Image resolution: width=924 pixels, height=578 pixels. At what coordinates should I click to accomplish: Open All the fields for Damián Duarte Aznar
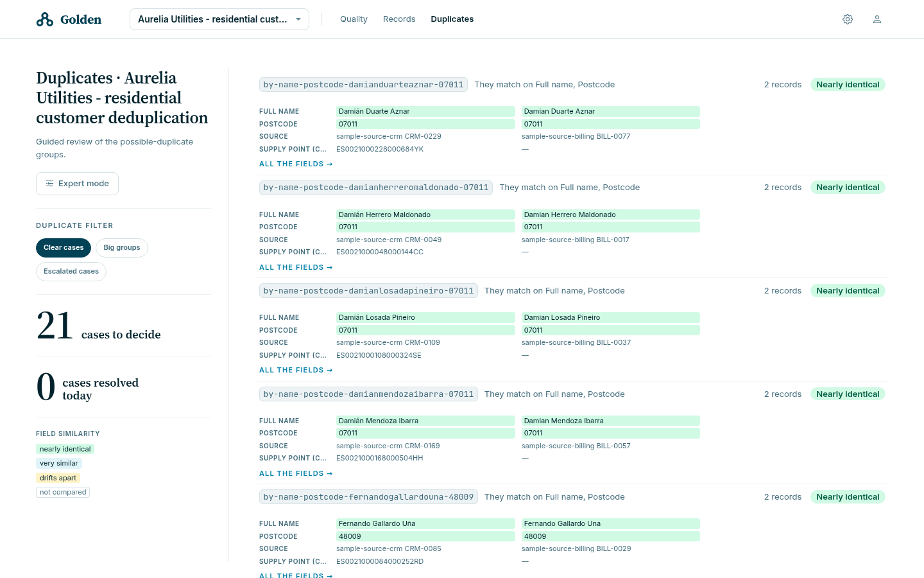(296, 164)
